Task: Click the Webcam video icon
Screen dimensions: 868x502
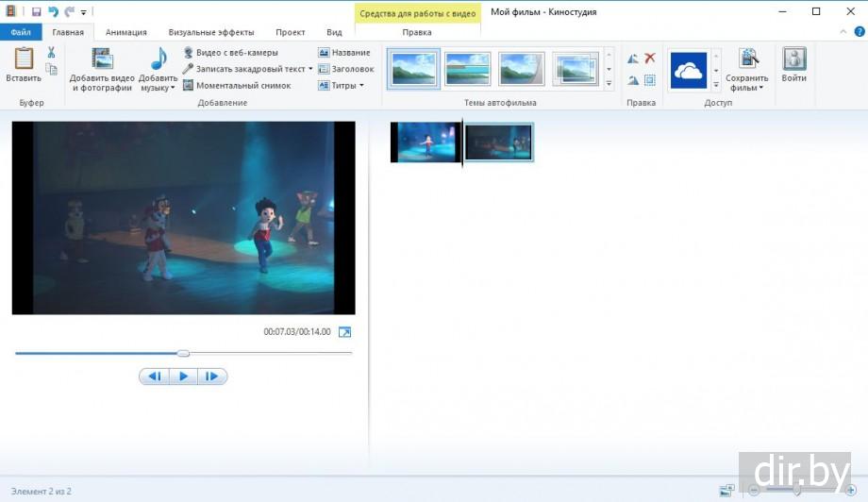Action: click(189, 53)
